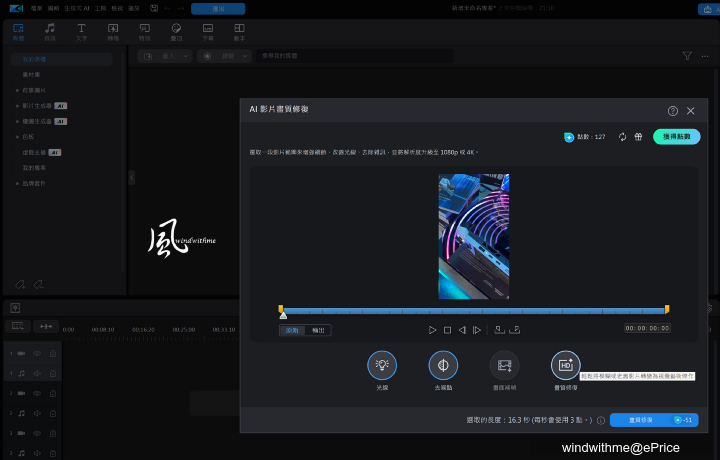Select the frame interpolation icon with film strip

(504, 365)
